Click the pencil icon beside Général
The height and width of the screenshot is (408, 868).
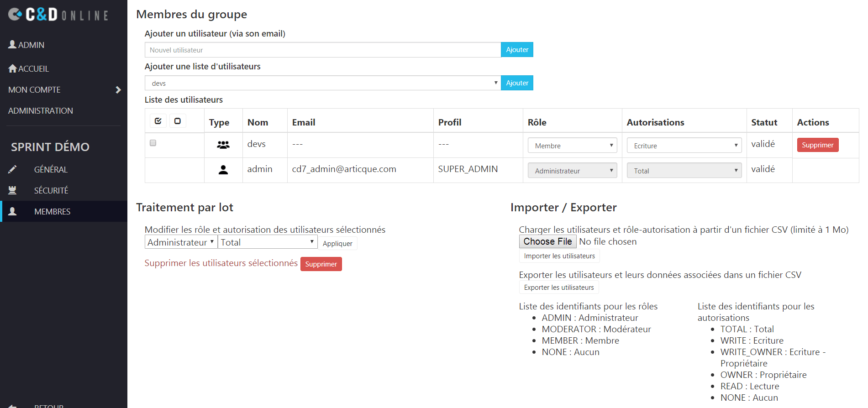(13, 169)
